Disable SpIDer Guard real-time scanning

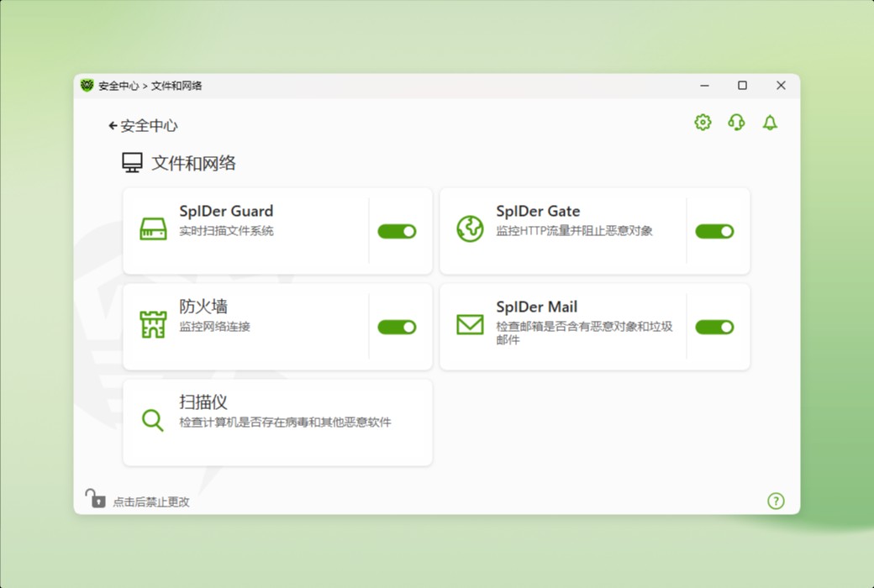click(397, 231)
